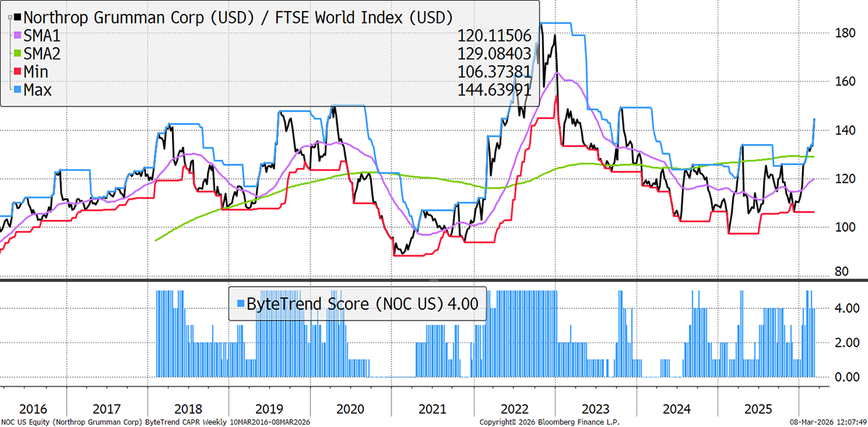Click the blue Max legend swatch
The height and width of the screenshot is (427, 868).
tap(18, 90)
